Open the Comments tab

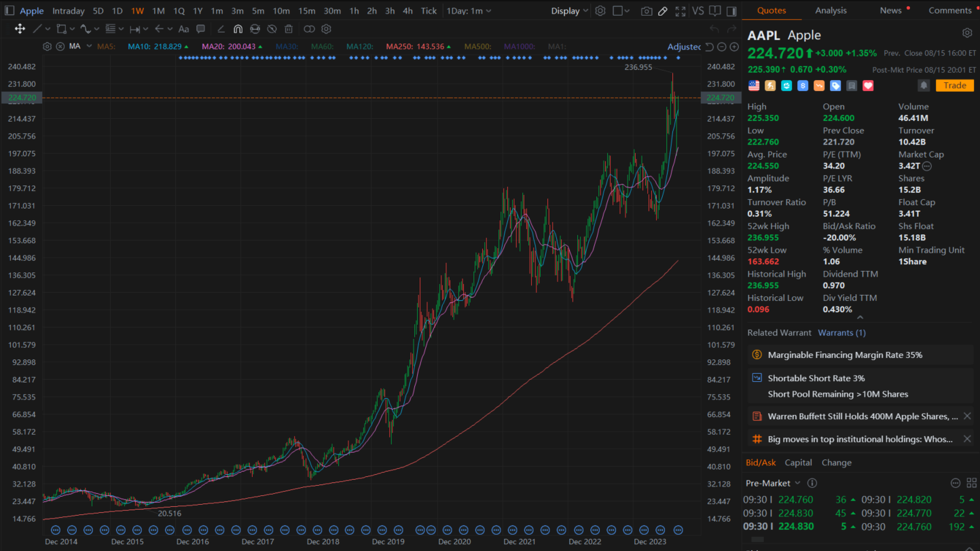[950, 10]
